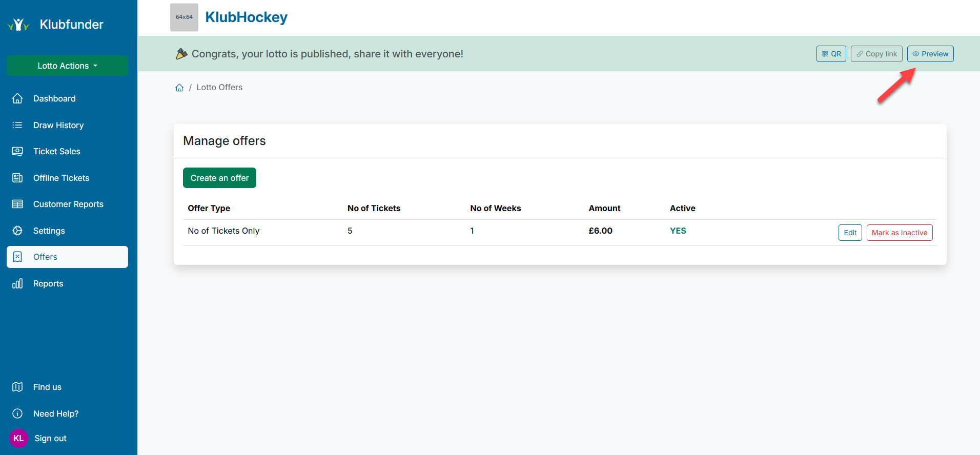Expand the Lotto Actions dropdown
980x455 pixels.
point(67,66)
